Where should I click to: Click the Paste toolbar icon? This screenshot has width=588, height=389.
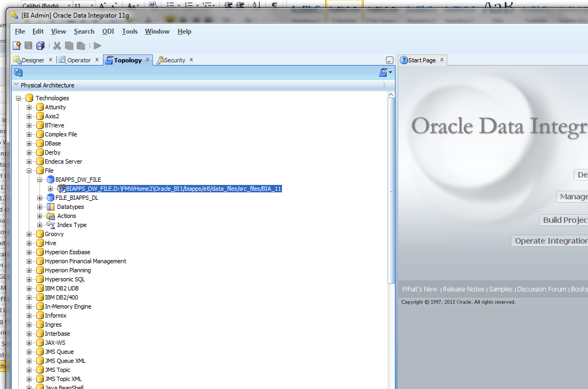coord(80,46)
